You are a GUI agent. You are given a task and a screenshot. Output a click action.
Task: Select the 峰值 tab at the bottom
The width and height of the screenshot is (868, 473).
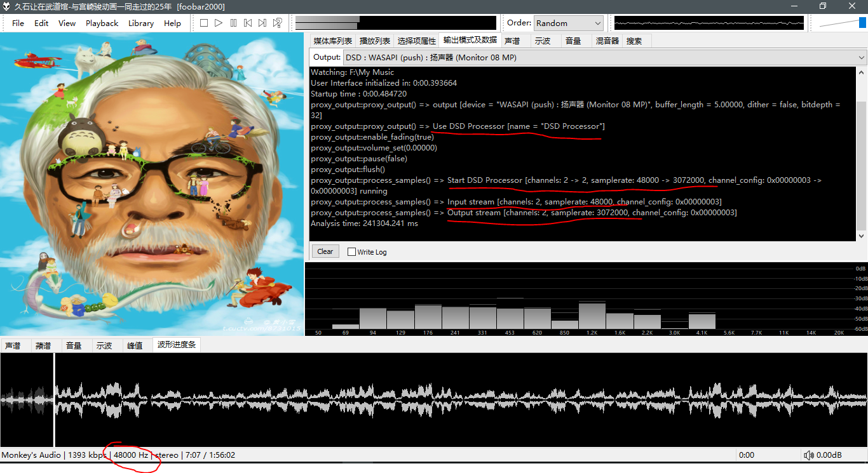coord(135,345)
